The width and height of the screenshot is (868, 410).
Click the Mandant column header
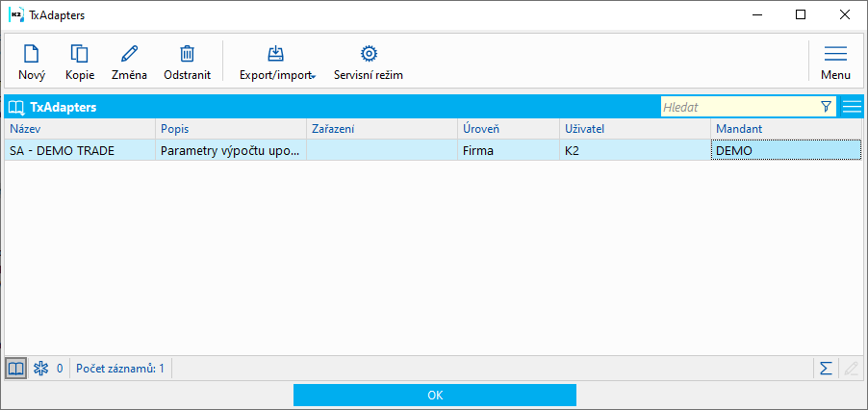(786, 128)
